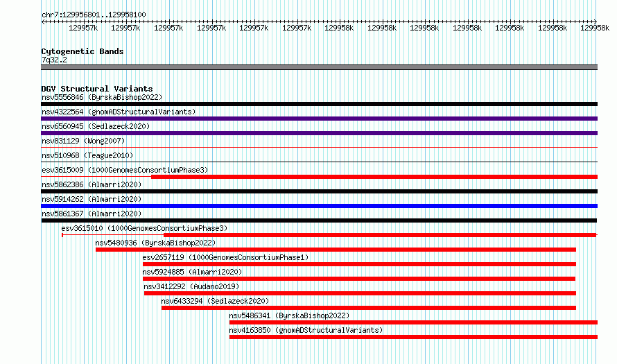The width and height of the screenshot is (617, 364).
Task: Click esv3615009 (1000GenomesConsortiumPhase3) label
Action: coord(125,170)
